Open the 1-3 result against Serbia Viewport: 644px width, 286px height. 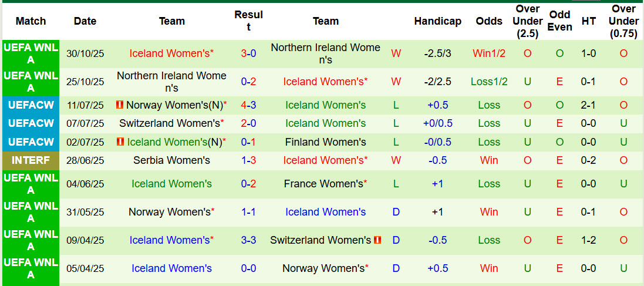[x=248, y=160]
